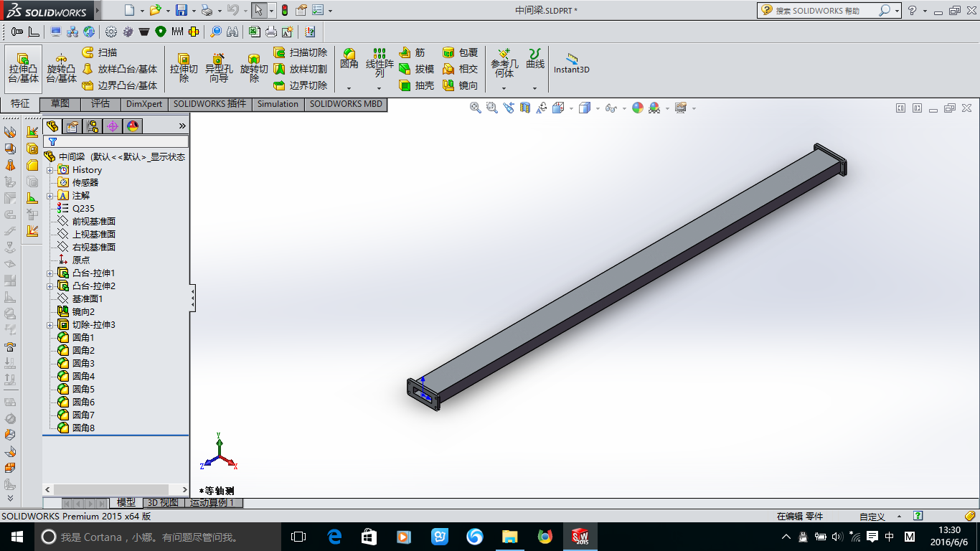Screen dimensions: 980x551
Task: Select the 旋转切除 revolved cut tool
Action: [x=254, y=68]
